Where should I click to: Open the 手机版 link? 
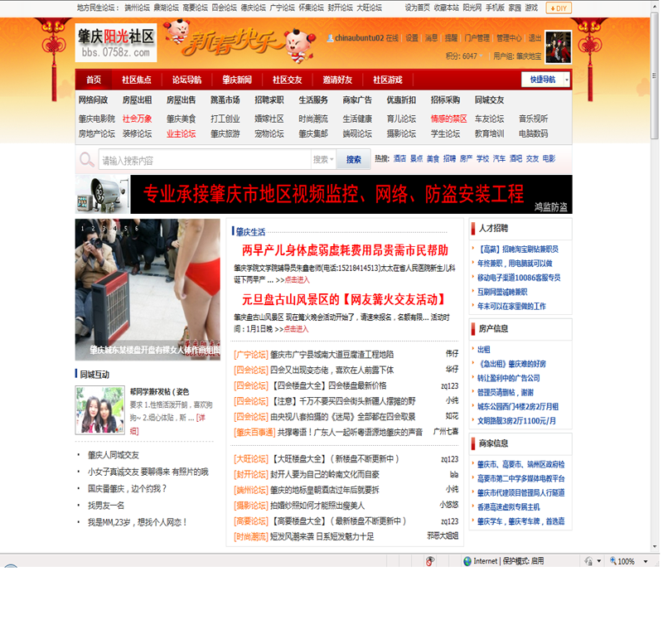(x=495, y=7)
